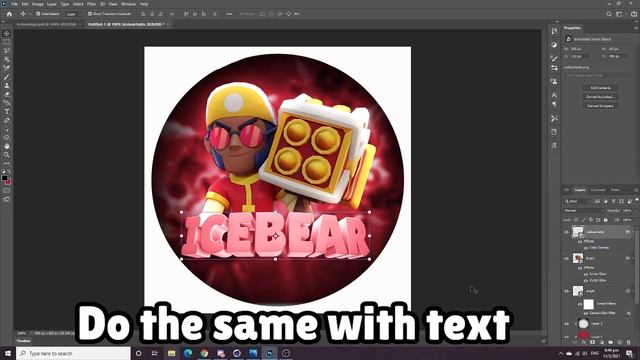Click the lock all icon in Layers panel
The image size is (640, 360).
[606, 220]
